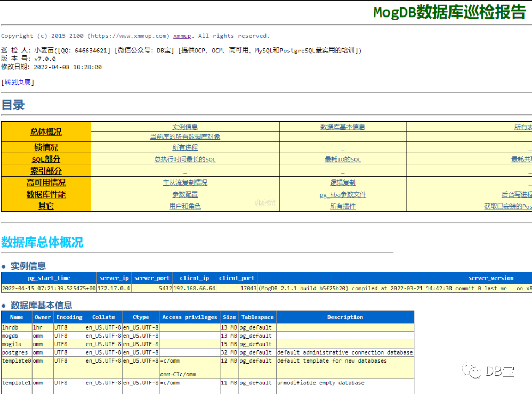The height and width of the screenshot is (394, 532).
Task: Select the 17043 client port cell
Action: (237, 288)
